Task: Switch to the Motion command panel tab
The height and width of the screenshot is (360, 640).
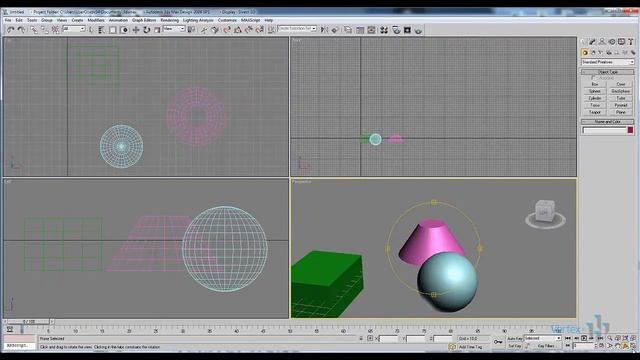Action: pyautogui.click(x=612, y=42)
